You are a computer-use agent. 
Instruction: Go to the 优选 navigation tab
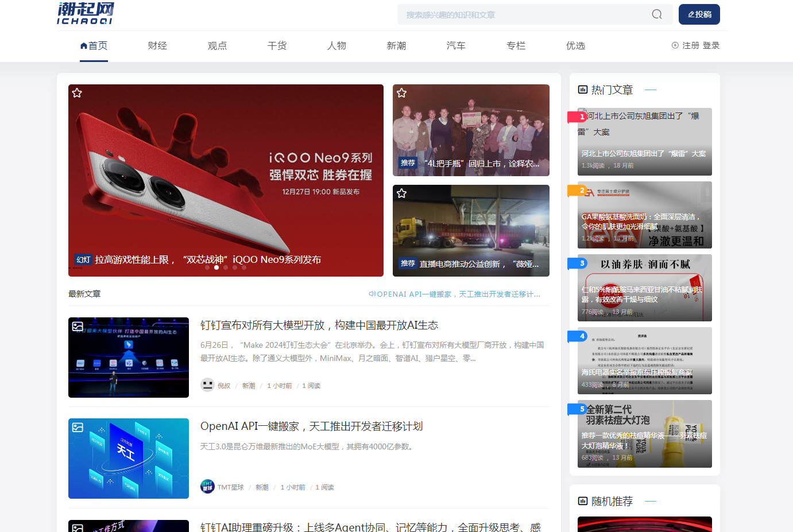(575, 46)
